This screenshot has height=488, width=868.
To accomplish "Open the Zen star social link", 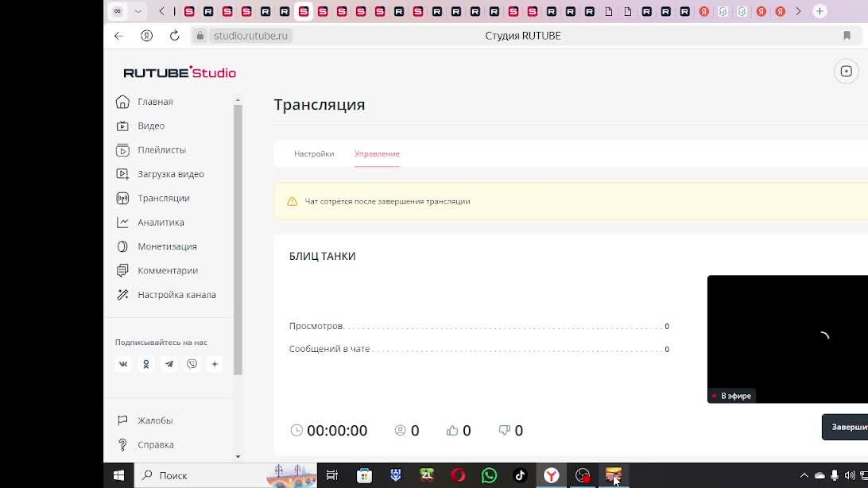I will tap(215, 364).
